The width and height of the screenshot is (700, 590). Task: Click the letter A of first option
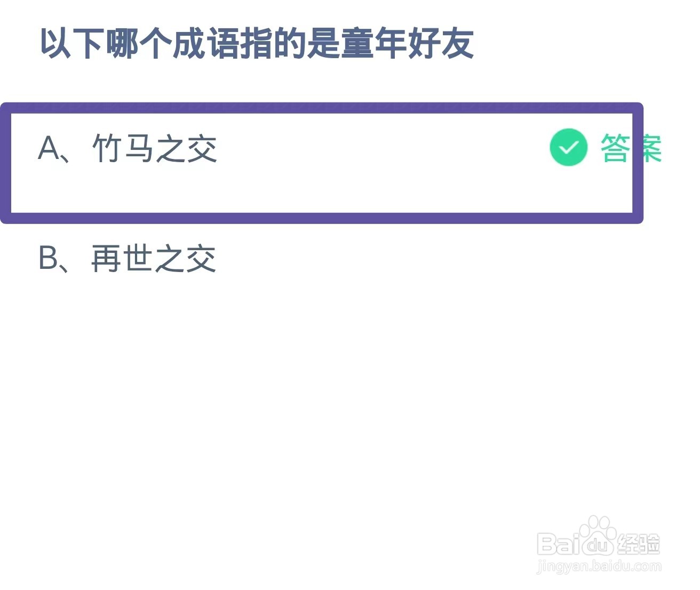(x=50, y=148)
